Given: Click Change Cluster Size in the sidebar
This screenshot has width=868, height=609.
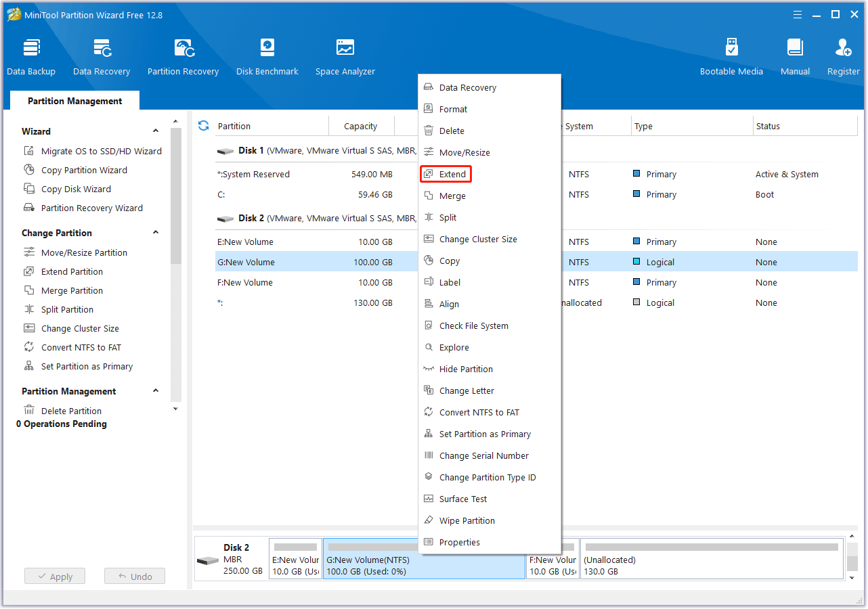Looking at the screenshot, I should coord(71,328).
